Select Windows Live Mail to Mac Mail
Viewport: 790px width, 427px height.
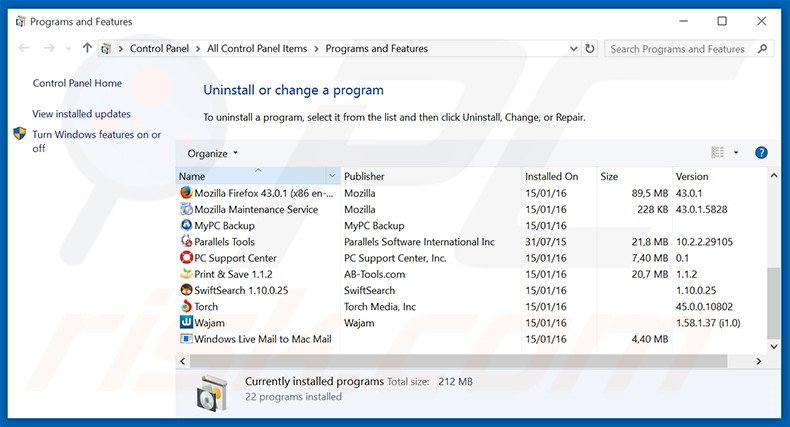click(471, 339)
